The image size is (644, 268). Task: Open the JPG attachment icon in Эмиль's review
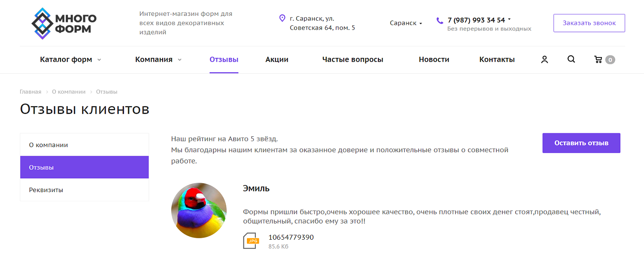(252, 241)
